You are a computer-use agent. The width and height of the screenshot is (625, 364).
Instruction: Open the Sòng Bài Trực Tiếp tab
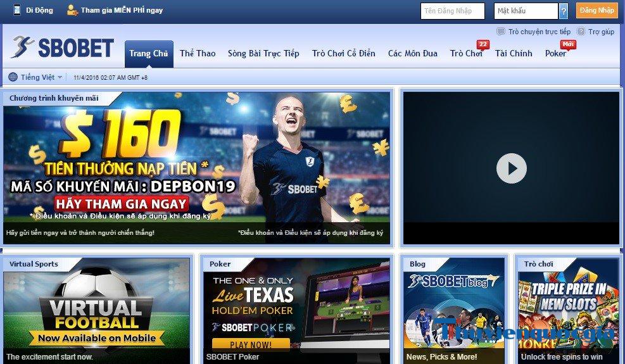pyautogui.click(x=263, y=53)
